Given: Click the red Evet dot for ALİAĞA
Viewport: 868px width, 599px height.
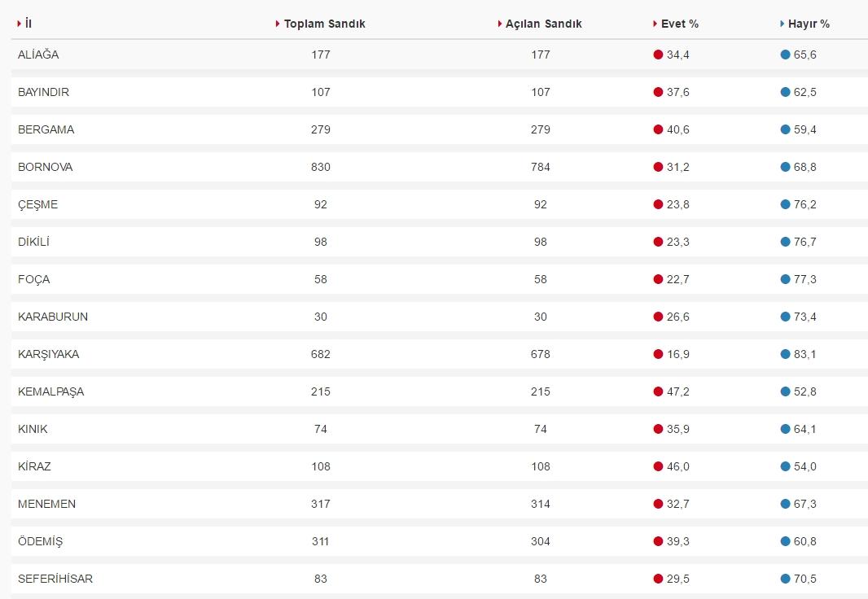Looking at the screenshot, I should [658, 55].
